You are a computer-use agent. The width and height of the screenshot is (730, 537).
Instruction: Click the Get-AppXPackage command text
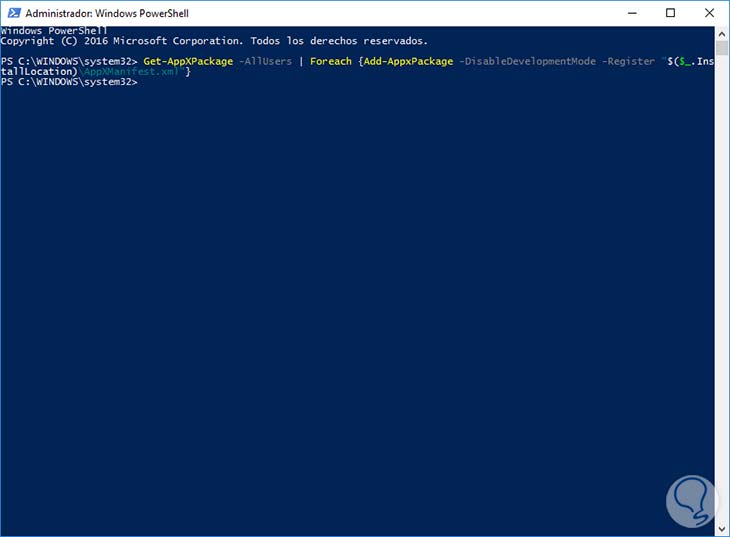click(x=188, y=61)
